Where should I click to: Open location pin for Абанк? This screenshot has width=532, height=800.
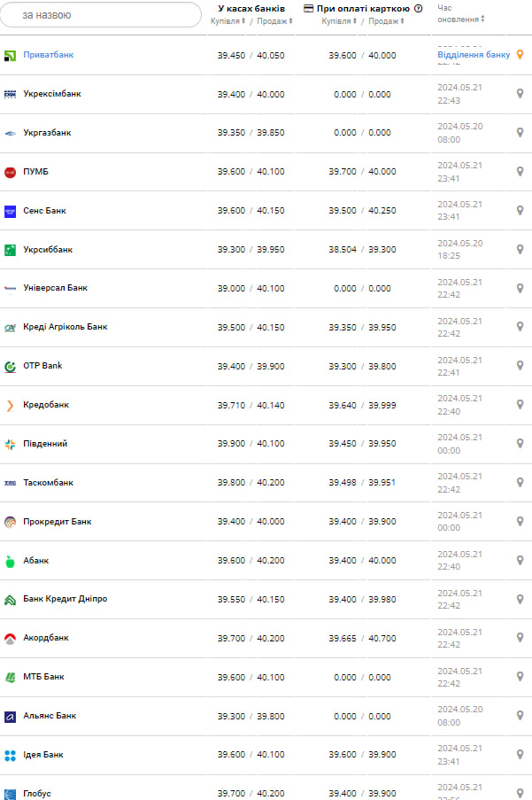coord(520,561)
